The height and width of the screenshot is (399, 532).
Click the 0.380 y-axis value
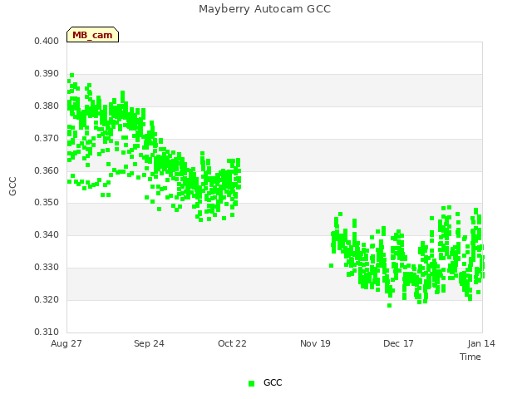(x=47, y=106)
